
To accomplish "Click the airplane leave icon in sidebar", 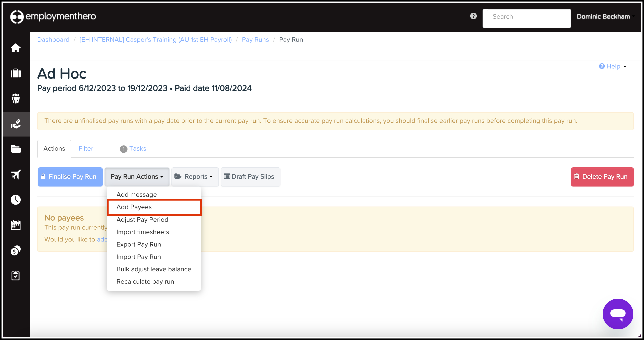I will click(15, 174).
